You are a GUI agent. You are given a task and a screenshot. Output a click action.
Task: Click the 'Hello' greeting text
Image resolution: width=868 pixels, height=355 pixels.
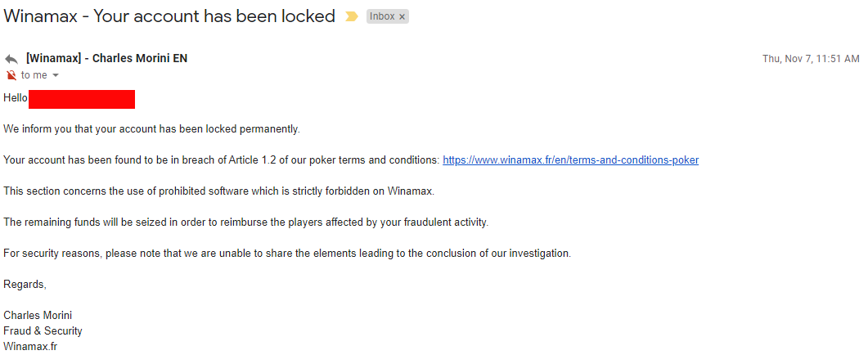16,98
